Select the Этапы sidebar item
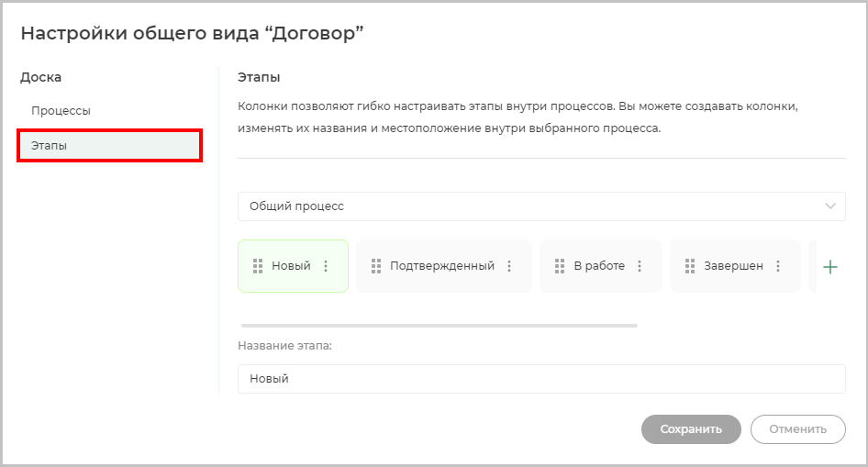868x467 pixels. coord(109,146)
